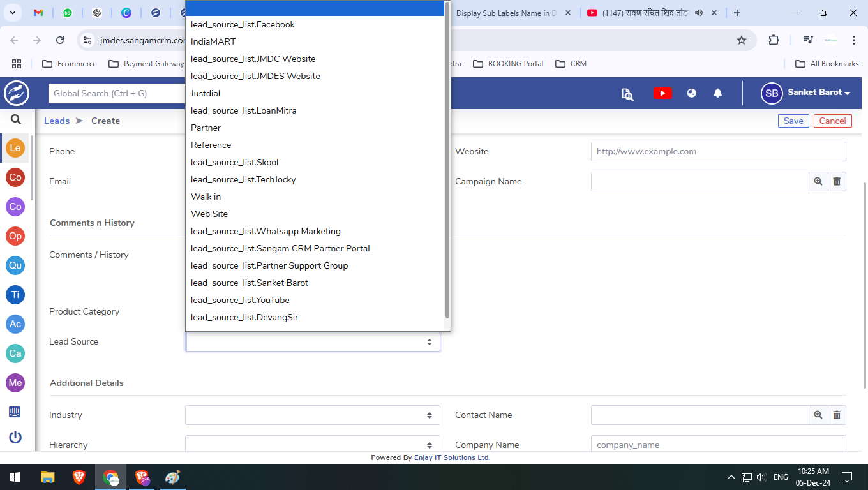This screenshot has height=490, width=868.
Task: Click the SB user avatar
Action: point(772,93)
